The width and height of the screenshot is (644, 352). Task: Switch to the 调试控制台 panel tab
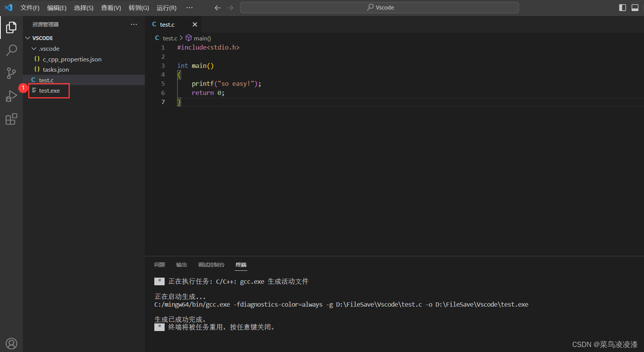211,265
